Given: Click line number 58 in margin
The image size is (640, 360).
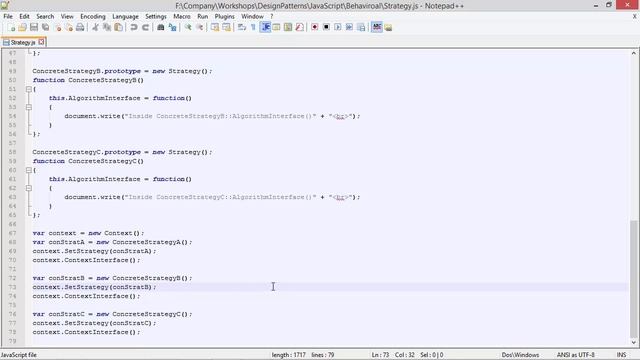Looking at the screenshot, I should point(12,152).
